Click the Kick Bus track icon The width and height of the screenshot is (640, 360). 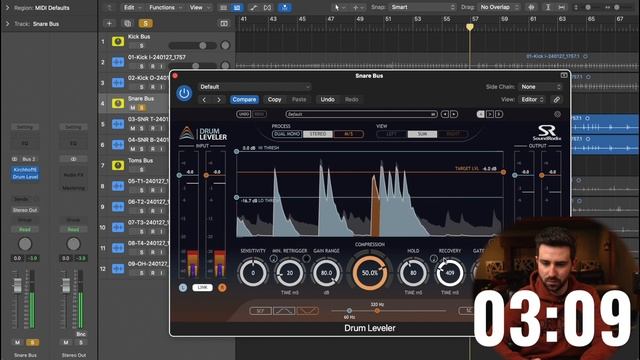pos(118,41)
